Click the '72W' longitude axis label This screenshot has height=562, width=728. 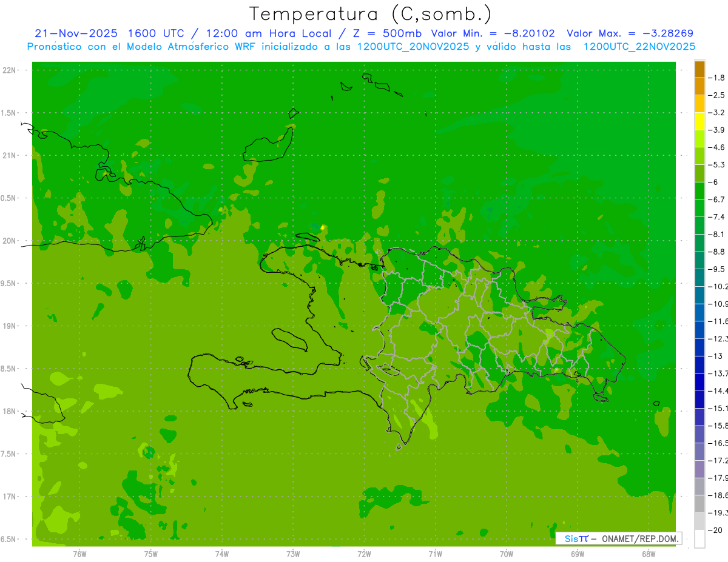(364, 554)
